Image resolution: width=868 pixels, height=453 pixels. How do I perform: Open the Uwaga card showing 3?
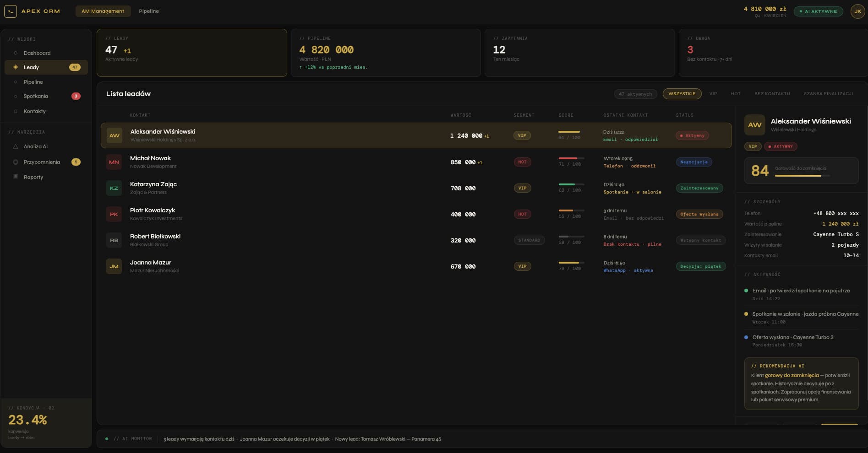(773, 53)
